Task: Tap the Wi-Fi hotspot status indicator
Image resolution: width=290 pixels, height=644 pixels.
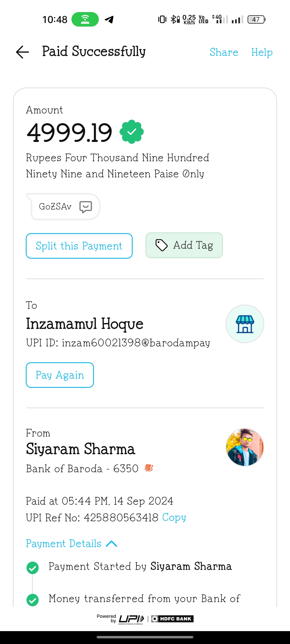Action: 85,19
